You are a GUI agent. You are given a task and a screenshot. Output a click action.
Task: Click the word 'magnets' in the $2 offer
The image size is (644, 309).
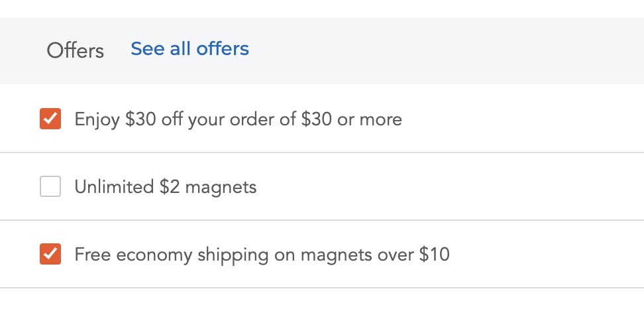click(x=221, y=187)
